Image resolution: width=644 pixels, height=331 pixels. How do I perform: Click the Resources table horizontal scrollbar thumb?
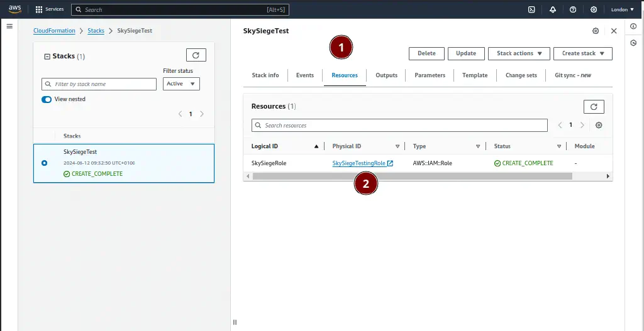click(x=413, y=176)
